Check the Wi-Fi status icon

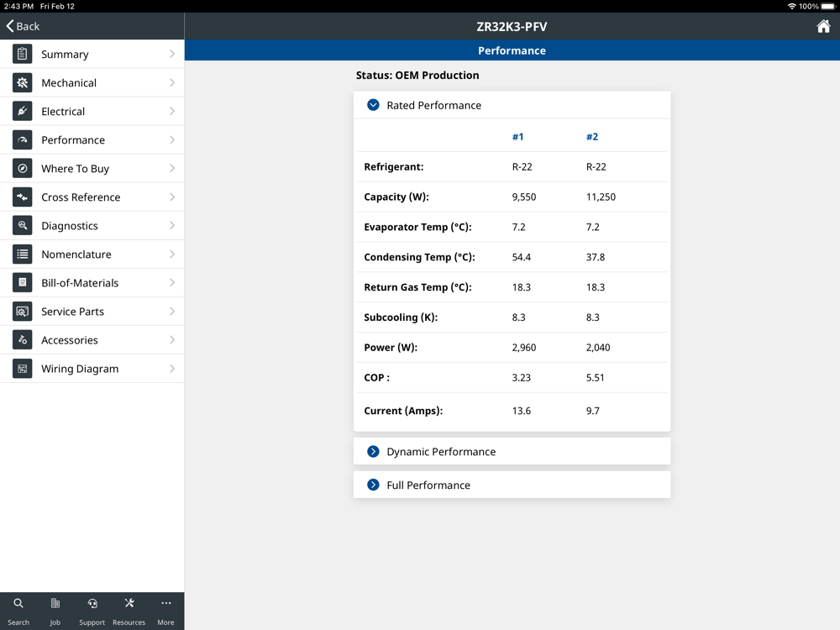coord(792,7)
